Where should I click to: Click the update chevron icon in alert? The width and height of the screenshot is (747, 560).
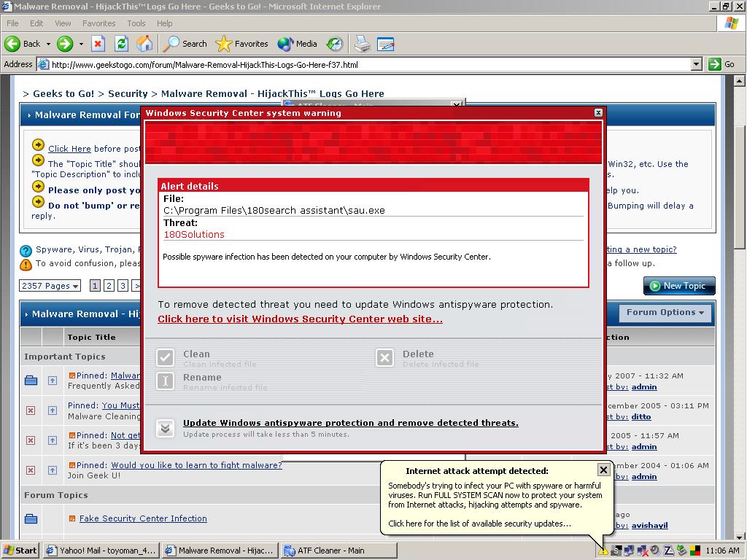pos(166,428)
